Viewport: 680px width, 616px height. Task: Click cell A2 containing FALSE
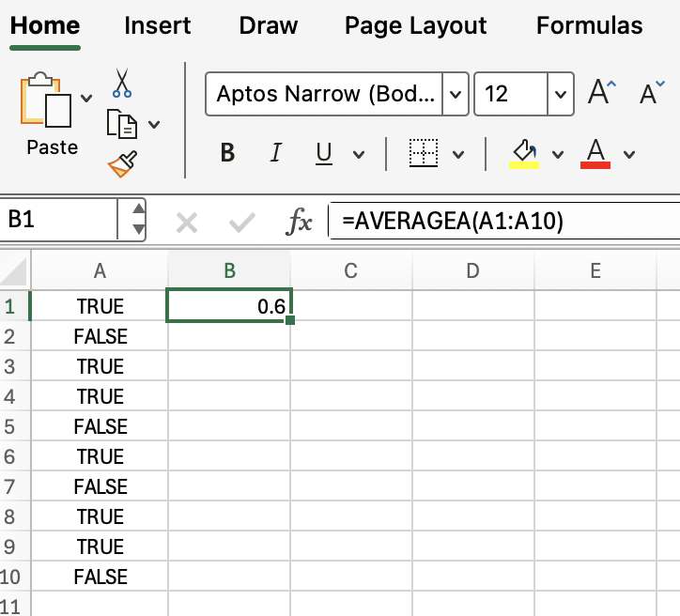tap(100, 336)
